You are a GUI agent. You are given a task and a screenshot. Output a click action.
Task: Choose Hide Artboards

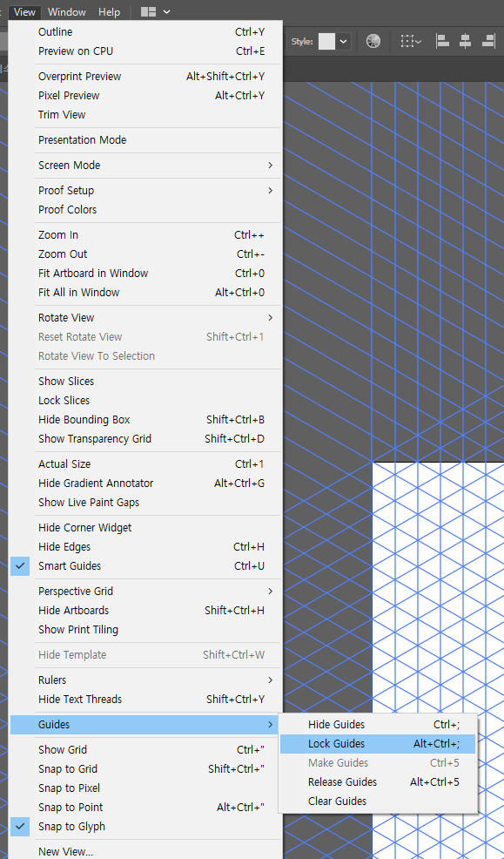tap(146, 611)
